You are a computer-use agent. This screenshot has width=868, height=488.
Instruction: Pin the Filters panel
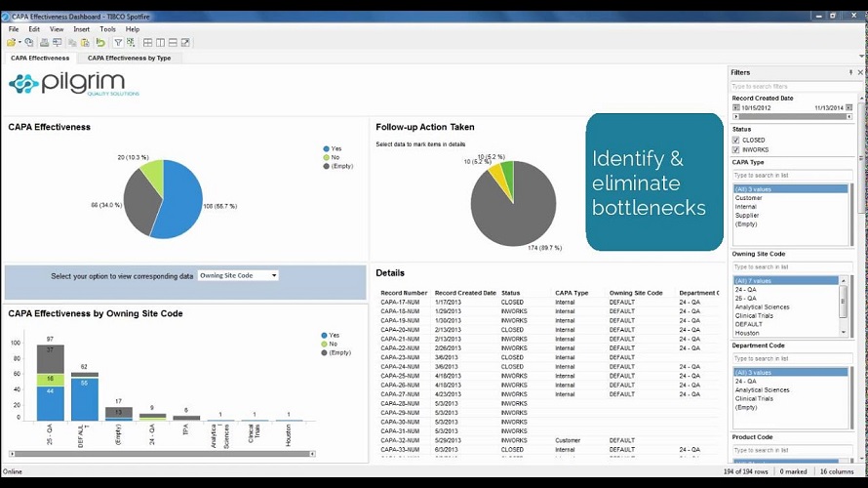(x=850, y=72)
